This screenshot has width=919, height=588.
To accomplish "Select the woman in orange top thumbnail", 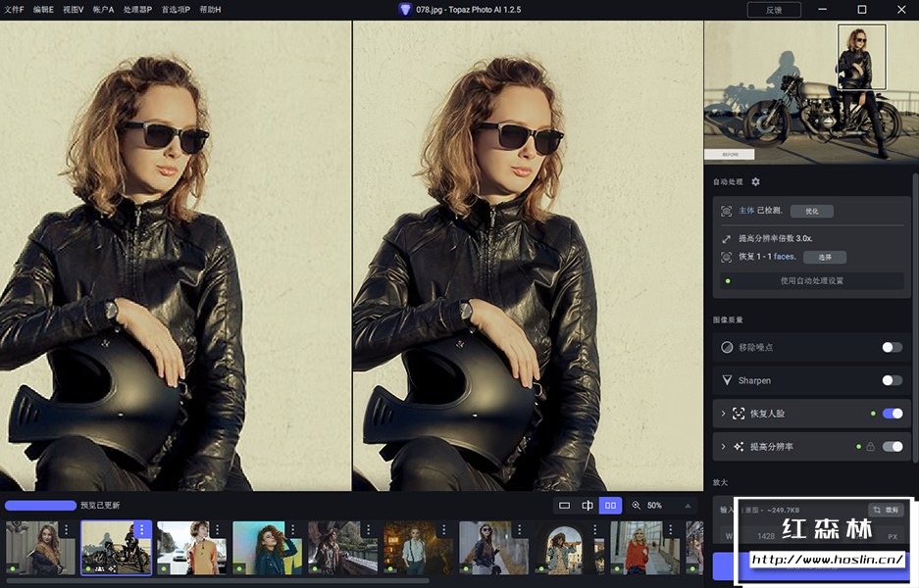I will [191, 547].
